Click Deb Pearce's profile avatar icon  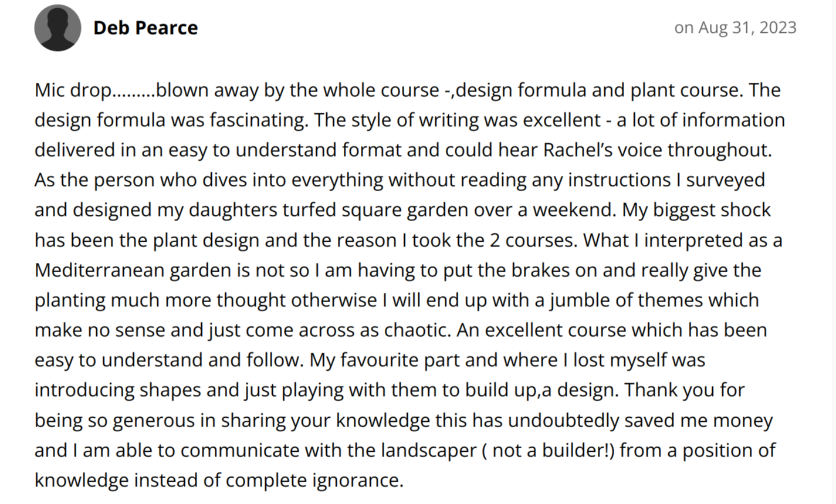click(57, 28)
